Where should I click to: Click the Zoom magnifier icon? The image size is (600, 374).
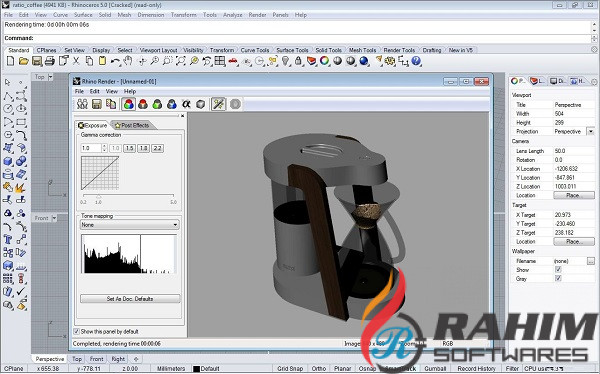point(155,61)
